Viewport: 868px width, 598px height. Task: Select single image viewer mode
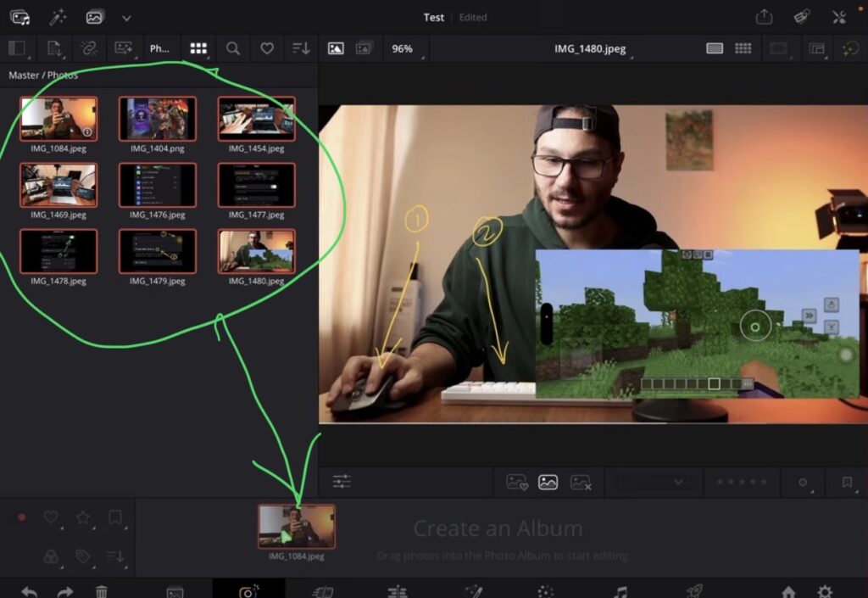coord(336,48)
